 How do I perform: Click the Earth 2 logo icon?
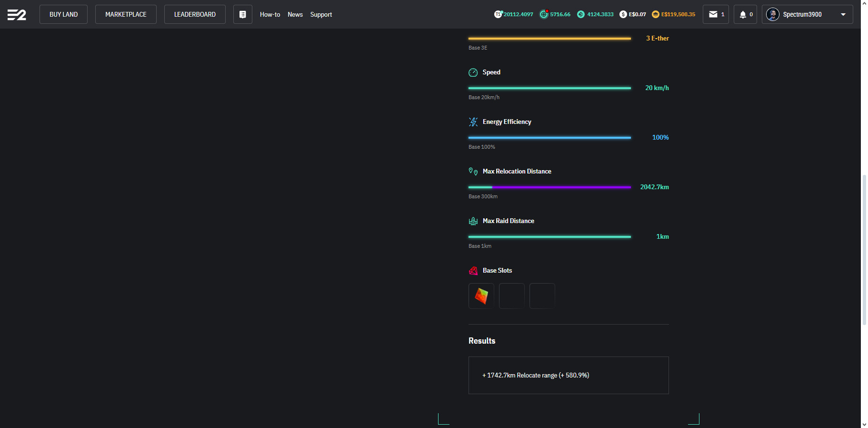coord(17,15)
